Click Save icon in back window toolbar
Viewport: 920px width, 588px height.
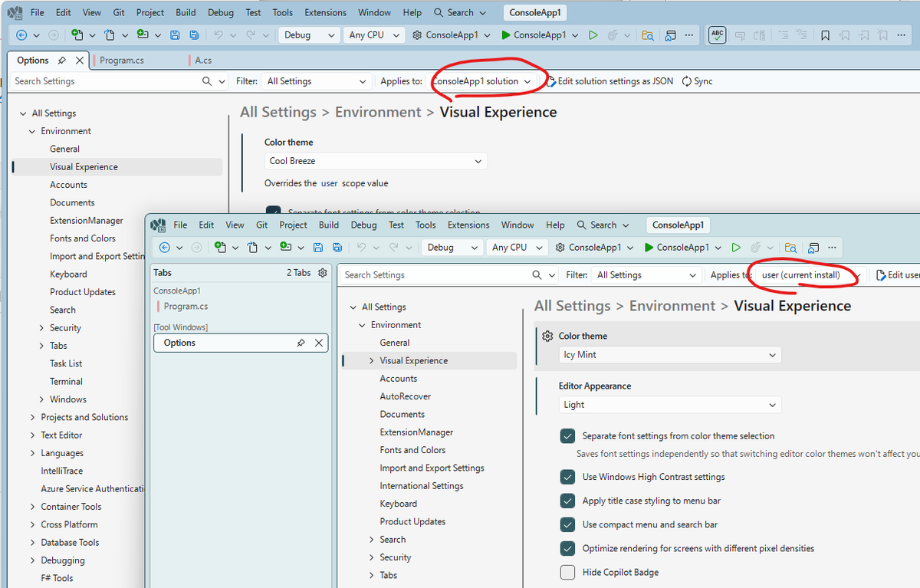[176, 35]
